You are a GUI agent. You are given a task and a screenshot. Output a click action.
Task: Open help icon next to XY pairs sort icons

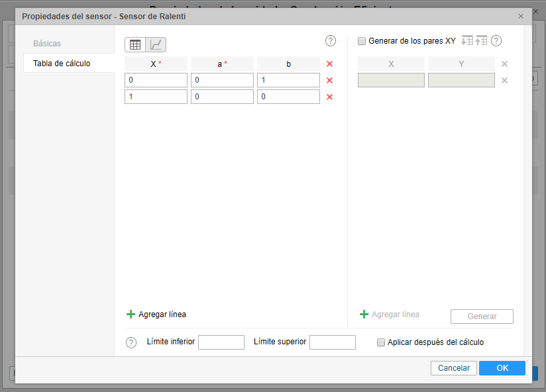click(x=496, y=41)
